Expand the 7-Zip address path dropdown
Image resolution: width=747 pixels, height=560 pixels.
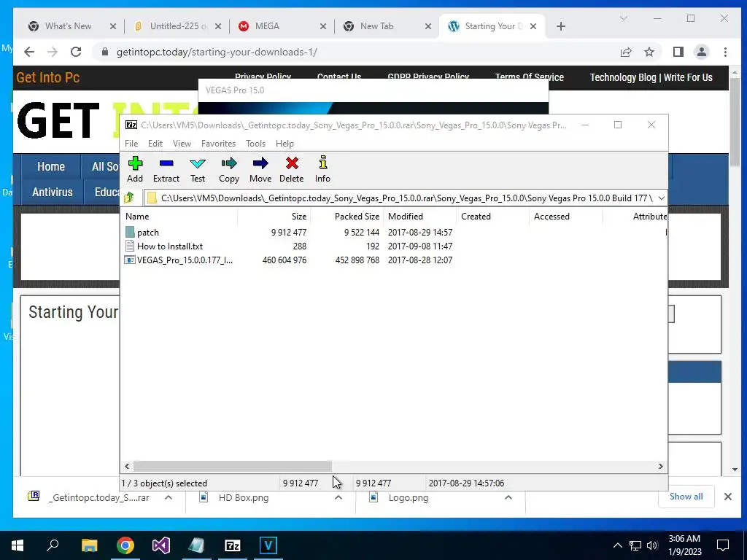[661, 198]
